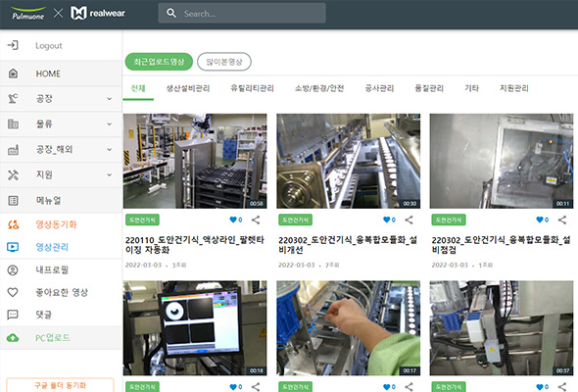Open the 00:11 설비점검 video thumbnail
This screenshot has width=578, height=392.
point(502,161)
